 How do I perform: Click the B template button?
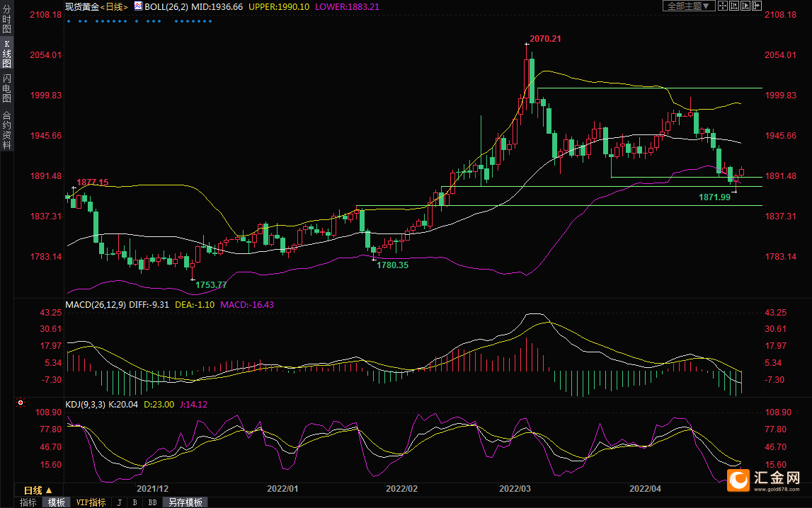point(135,502)
